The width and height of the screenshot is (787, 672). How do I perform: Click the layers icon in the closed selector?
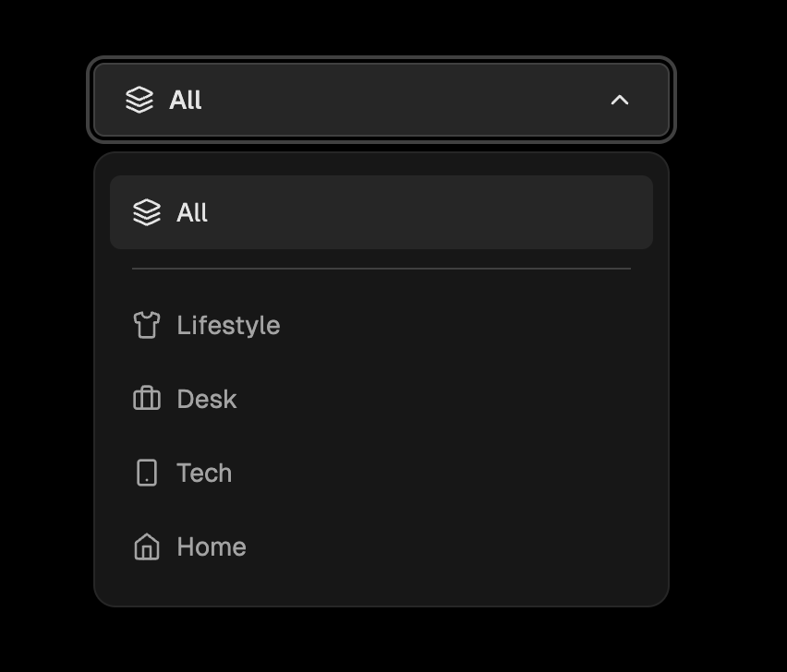click(x=140, y=101)
